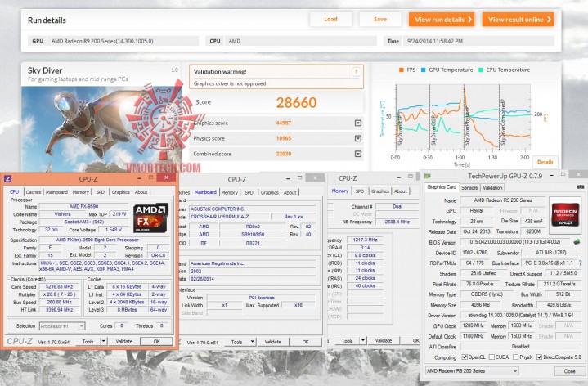Open Tools dropdown arrow in middle CPU-Z

[x=253, y=342]
